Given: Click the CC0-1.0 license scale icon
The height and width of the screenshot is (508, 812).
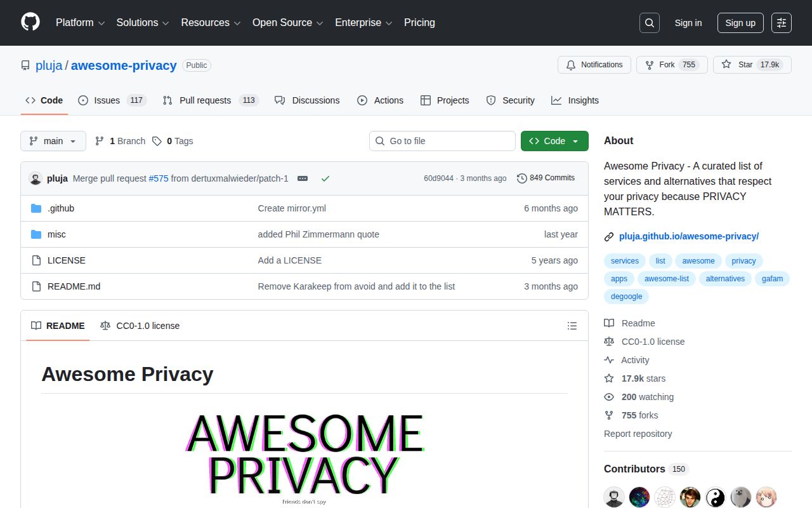Looking at the screenshot, I should pos(105,325).
